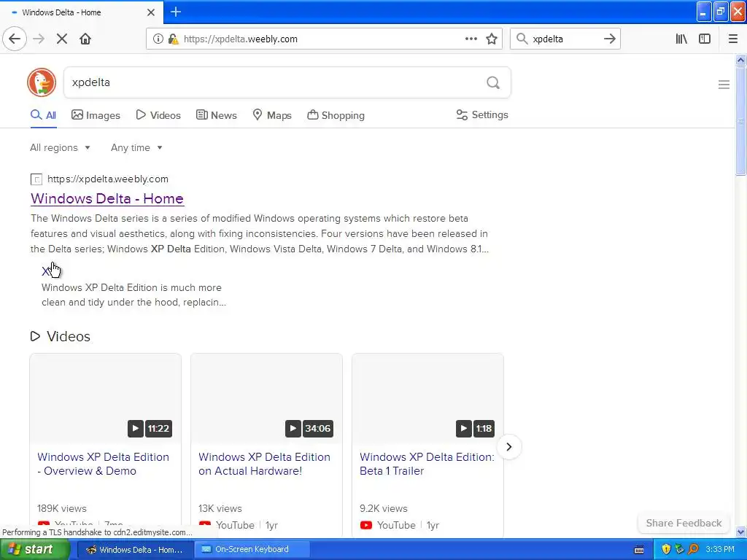Open page actions three-dot menu
The height and width of the screenshot is (560, 747).
coord(471,39)
